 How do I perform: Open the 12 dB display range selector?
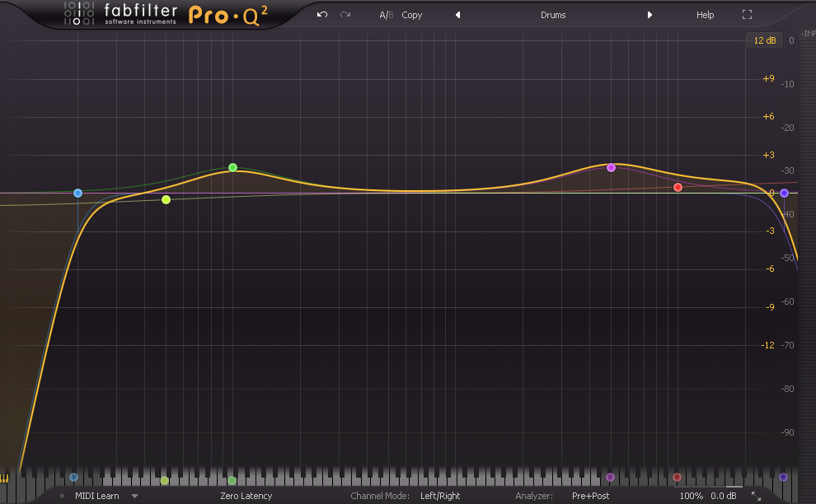[764, 40]
